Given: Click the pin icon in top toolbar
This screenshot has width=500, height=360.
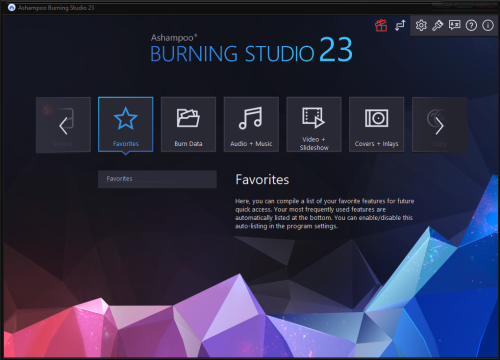Looking at the screenshot, I should point(437,25).
